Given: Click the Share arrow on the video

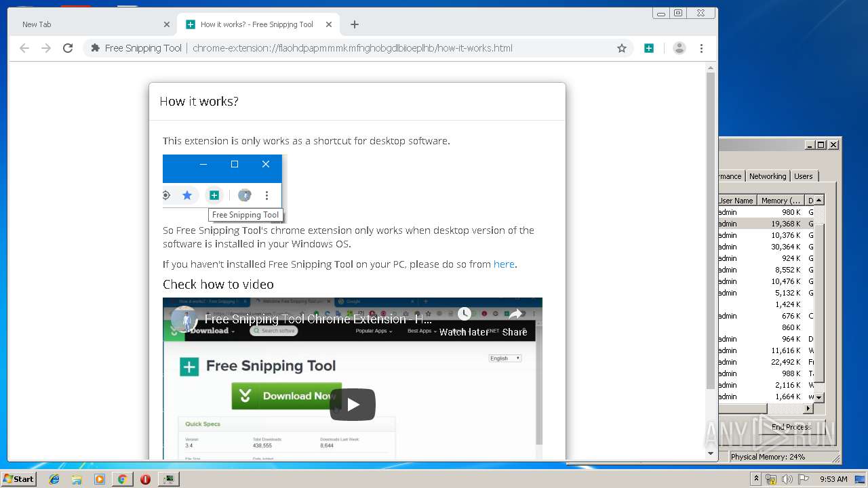Looking at the screenshot, I should click(x=515, y=314).
